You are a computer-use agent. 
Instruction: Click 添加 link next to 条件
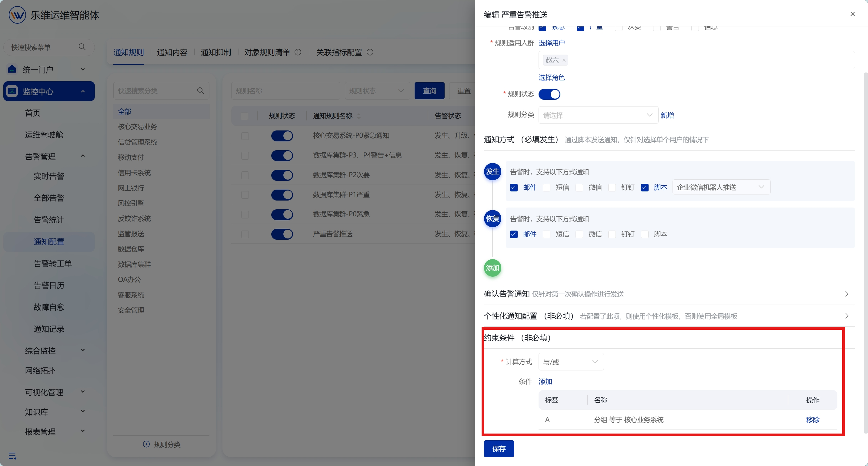pyautogui.click(x=545, y=381)
